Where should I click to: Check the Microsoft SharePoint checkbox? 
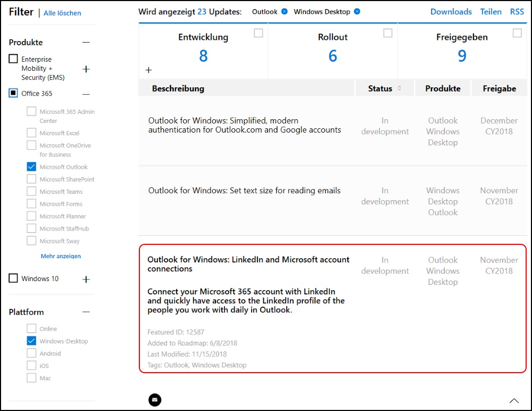point(31,179)
